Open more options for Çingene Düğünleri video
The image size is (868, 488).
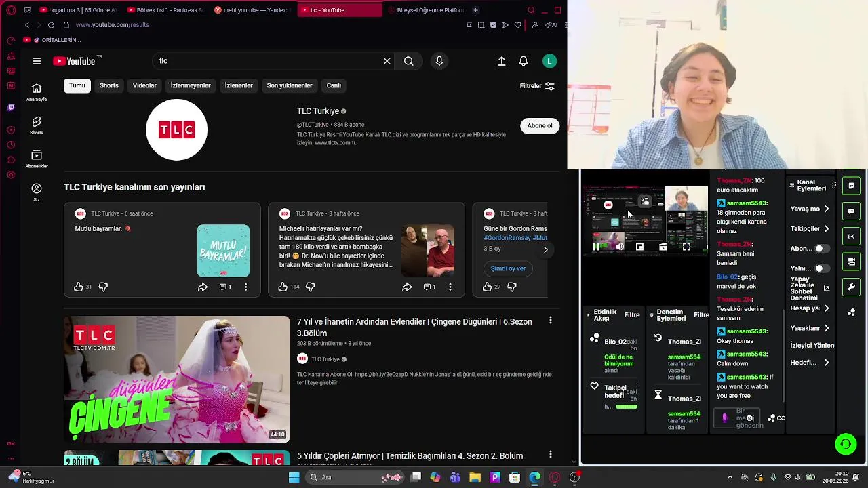click(x=550, y=320)
